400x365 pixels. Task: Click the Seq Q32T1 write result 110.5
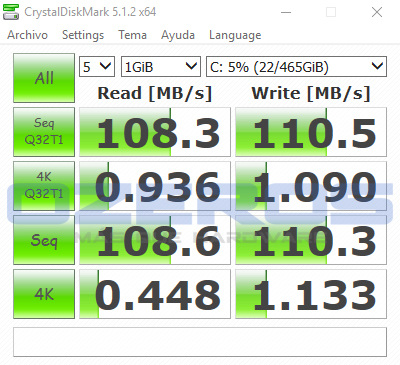point(311,132)
